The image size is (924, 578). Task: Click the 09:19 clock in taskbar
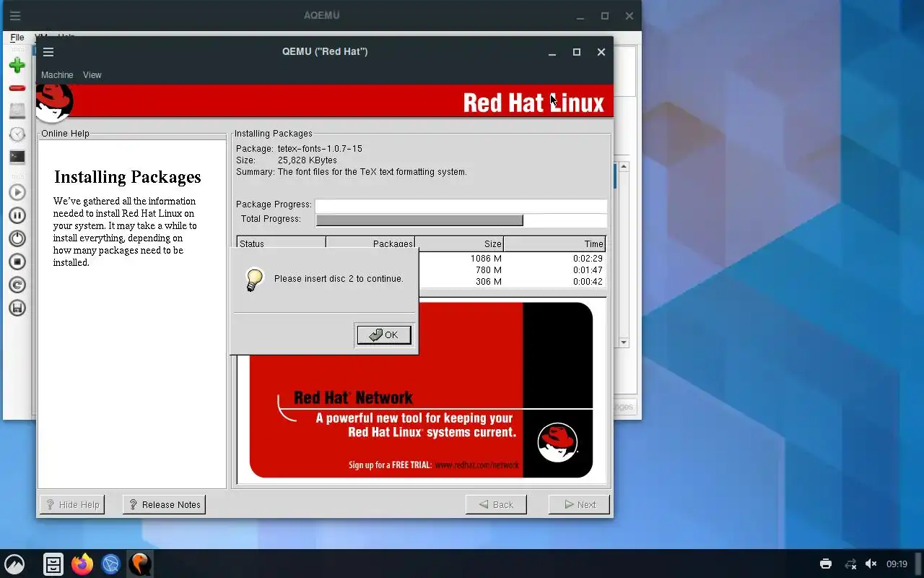[x=897, y=564]
